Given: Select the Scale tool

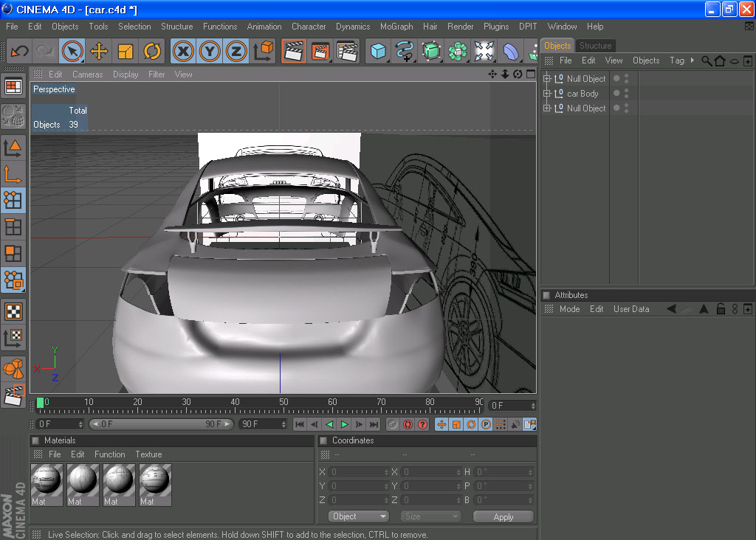Looking at the screenshot, I should (126, 51).
